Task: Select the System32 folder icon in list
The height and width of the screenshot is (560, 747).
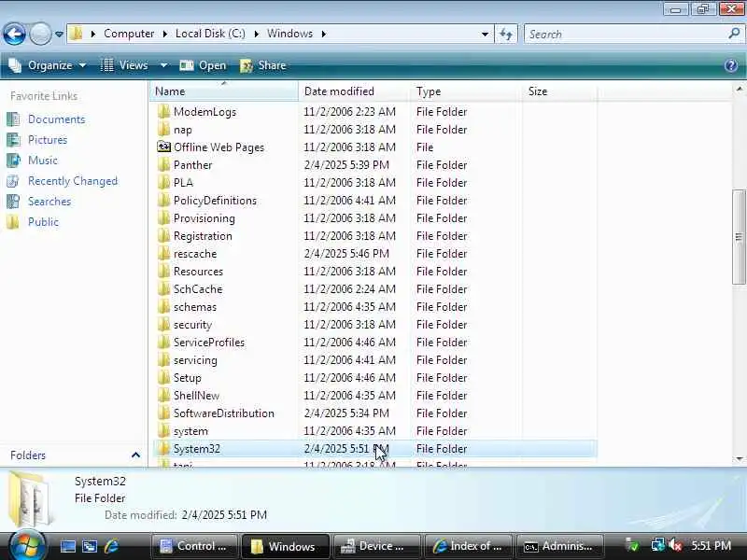Action: (163, 449)
